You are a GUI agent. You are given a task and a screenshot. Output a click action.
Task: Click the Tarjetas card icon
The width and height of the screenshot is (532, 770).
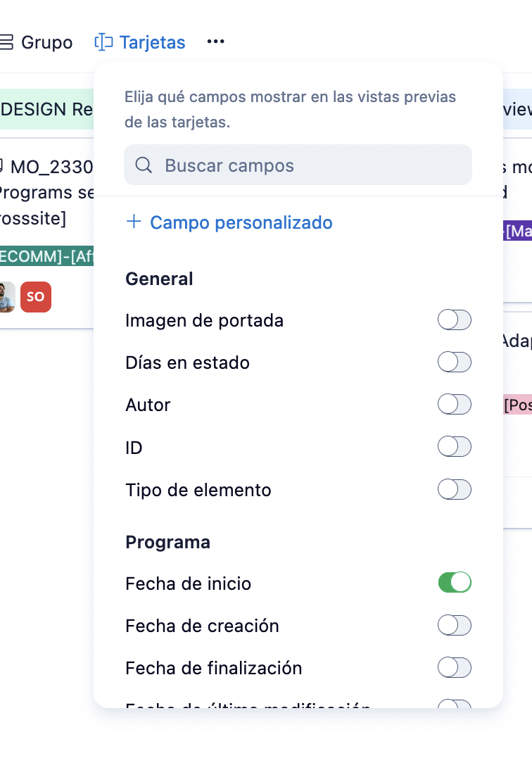tap(103, 42)
